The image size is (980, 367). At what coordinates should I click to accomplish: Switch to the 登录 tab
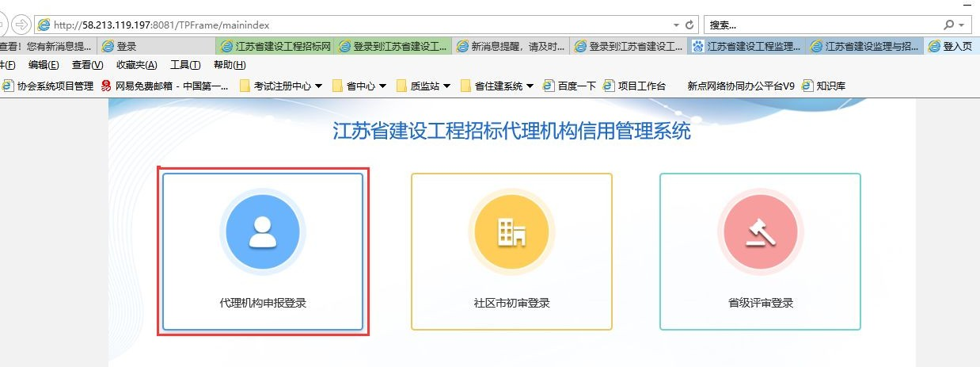pyautogui.click(x=158, y=47)
